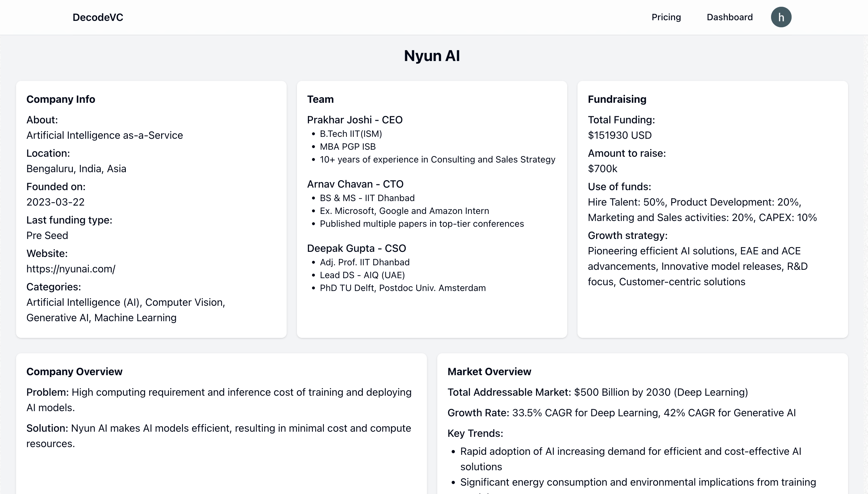The image size is (868, 494).
Task: Click 'Lead DS - AIQ (UAE)' bullet
Action: pos(362,275)
